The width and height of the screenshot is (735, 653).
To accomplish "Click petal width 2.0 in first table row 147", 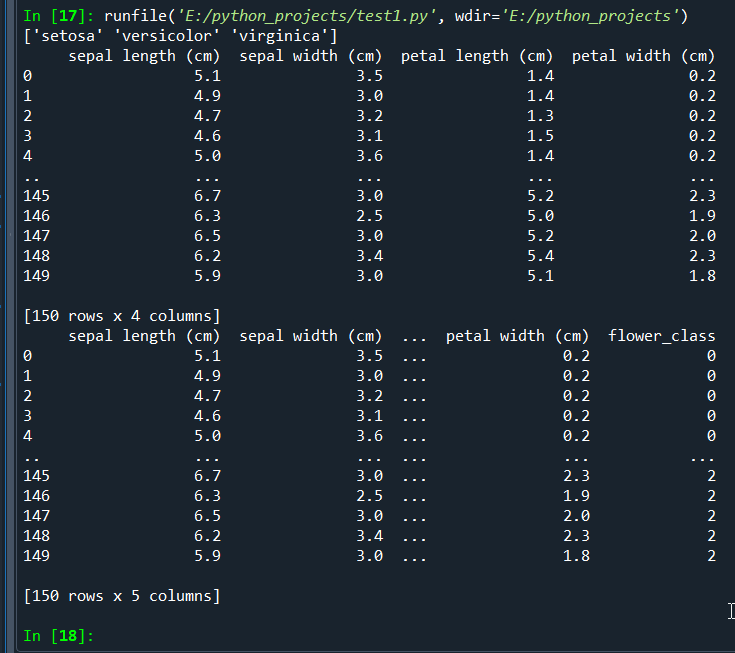I will [x=702, y=236].
